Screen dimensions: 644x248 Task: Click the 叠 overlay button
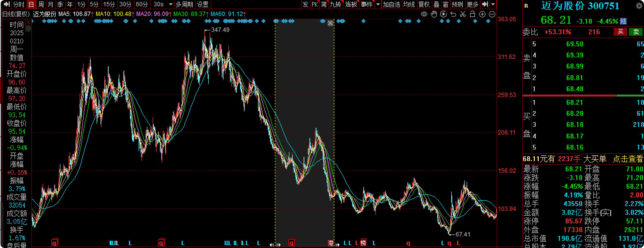436,4
